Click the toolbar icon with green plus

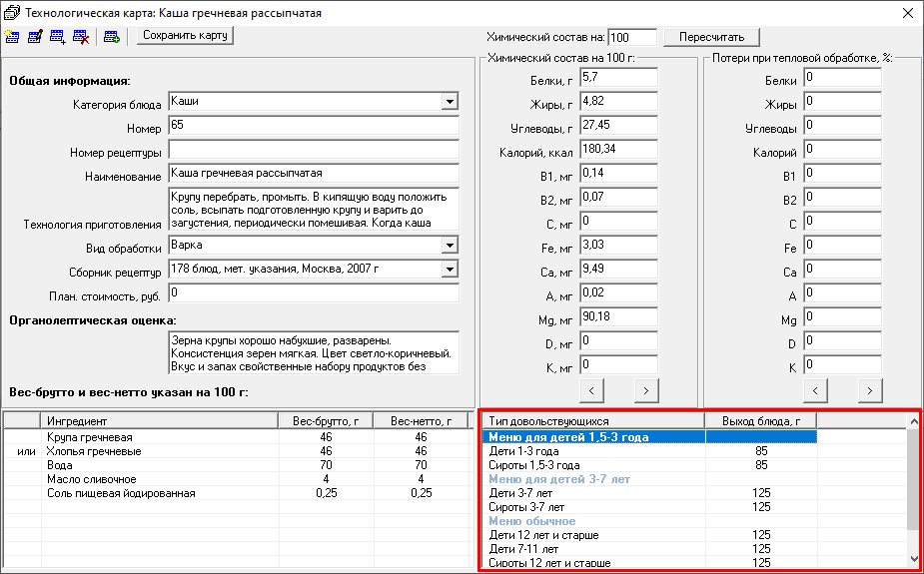[112, 37]
